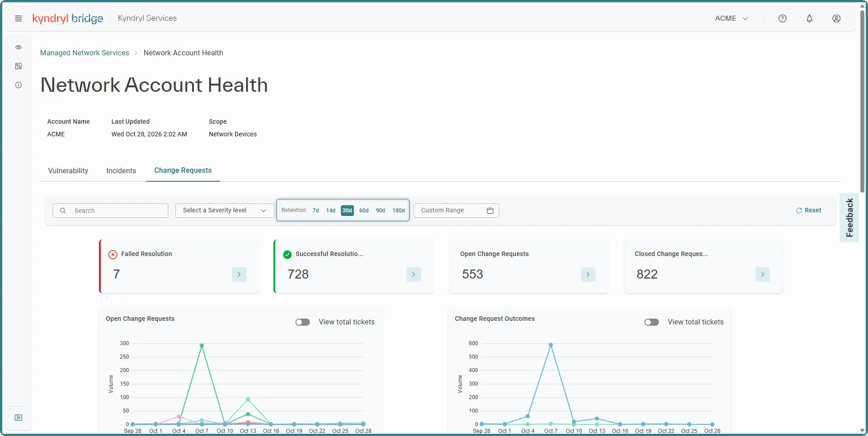The height and width of the screenshot is (436, 868).
Task: Go to Managed Network Services breadcrumb
Action: 85,53
